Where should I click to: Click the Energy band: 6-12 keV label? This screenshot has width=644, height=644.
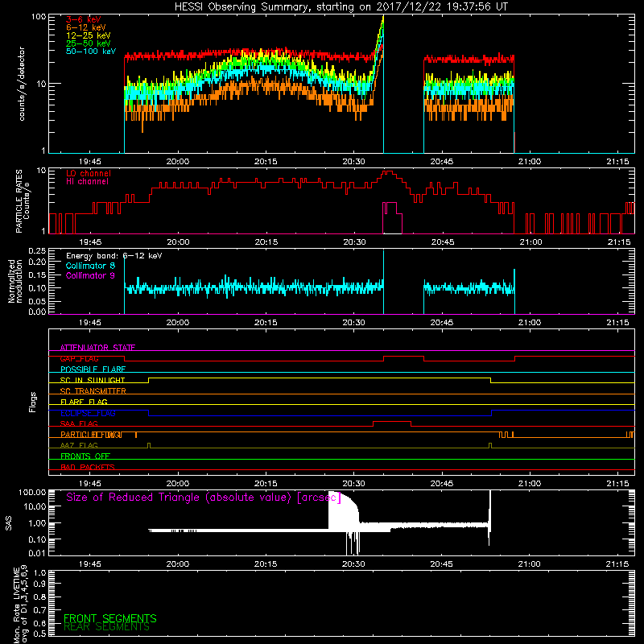[x=114, y=256]
